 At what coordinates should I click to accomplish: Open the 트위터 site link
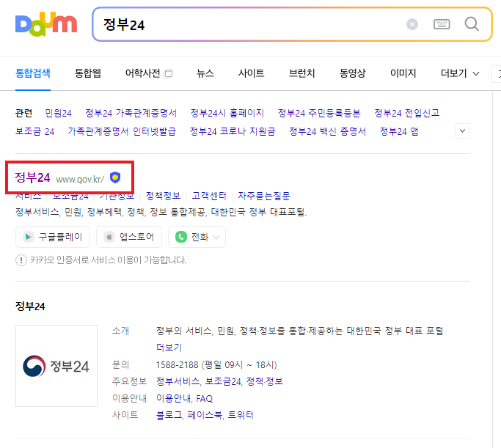tap(241, 415)
